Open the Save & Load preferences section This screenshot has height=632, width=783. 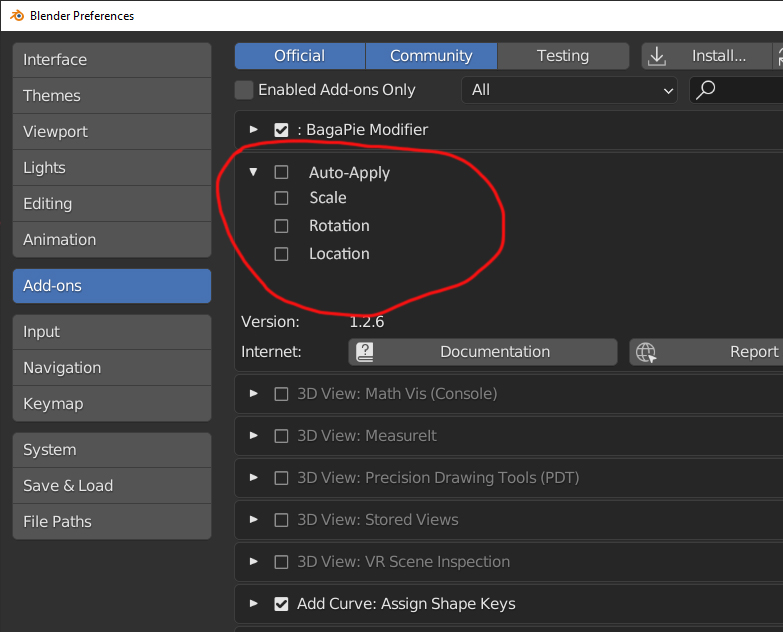(112, 486)
